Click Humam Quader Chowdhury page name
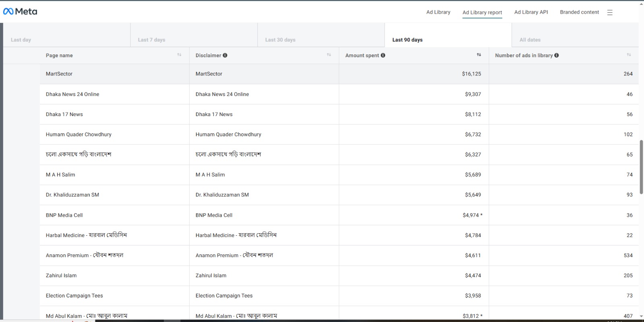This screenshot has width=644, height=322. (x=78, y=135)
